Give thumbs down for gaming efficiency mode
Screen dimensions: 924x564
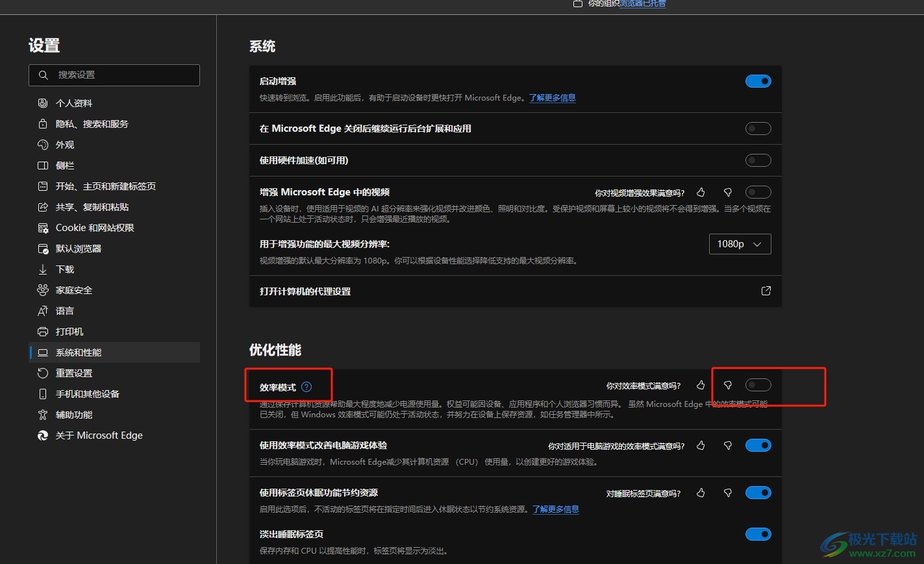(x=728, y=445)
